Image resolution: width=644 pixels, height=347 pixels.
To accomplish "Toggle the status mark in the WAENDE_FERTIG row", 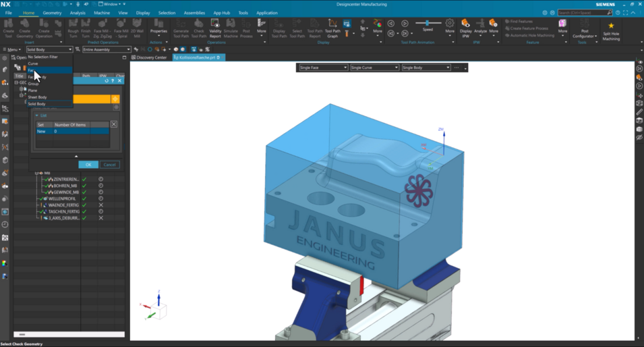I will tap(100, 205).
